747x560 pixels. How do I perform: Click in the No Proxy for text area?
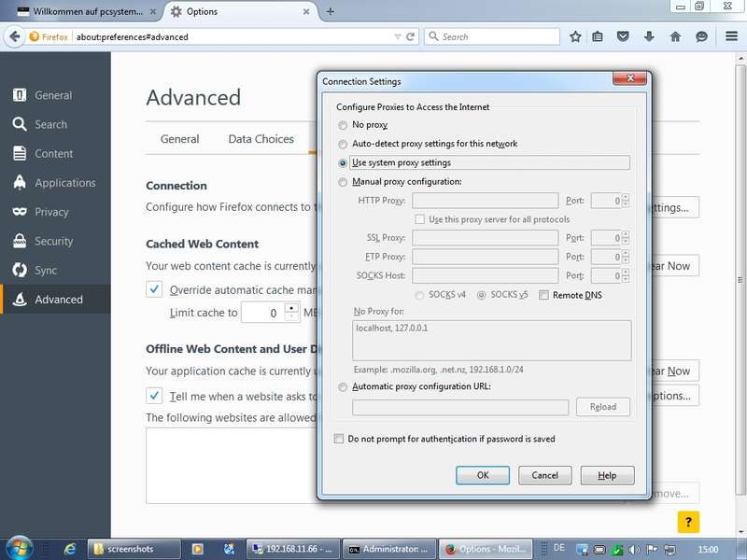click(x=492, y=341)
